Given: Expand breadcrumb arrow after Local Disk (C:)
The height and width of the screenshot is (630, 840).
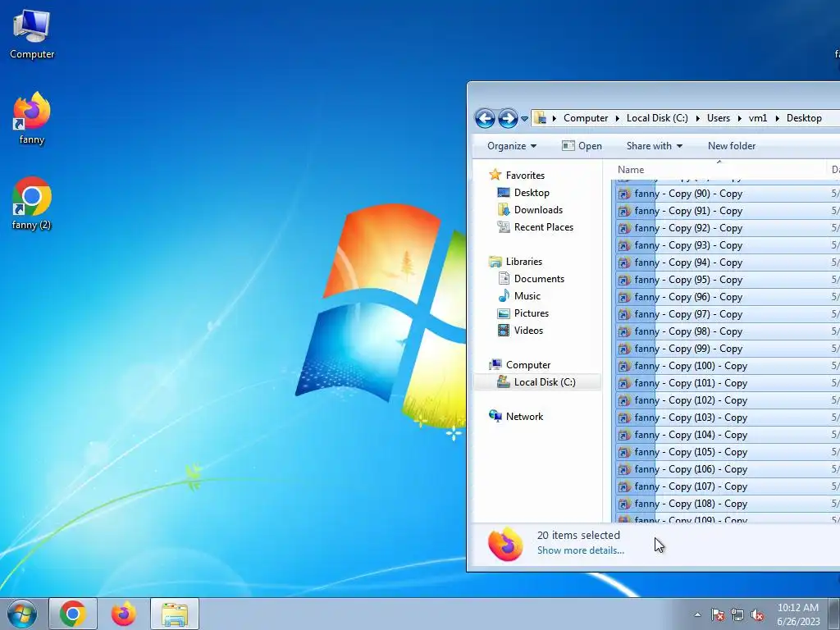Looking at the screenshot, I should (x=697, y=118).
